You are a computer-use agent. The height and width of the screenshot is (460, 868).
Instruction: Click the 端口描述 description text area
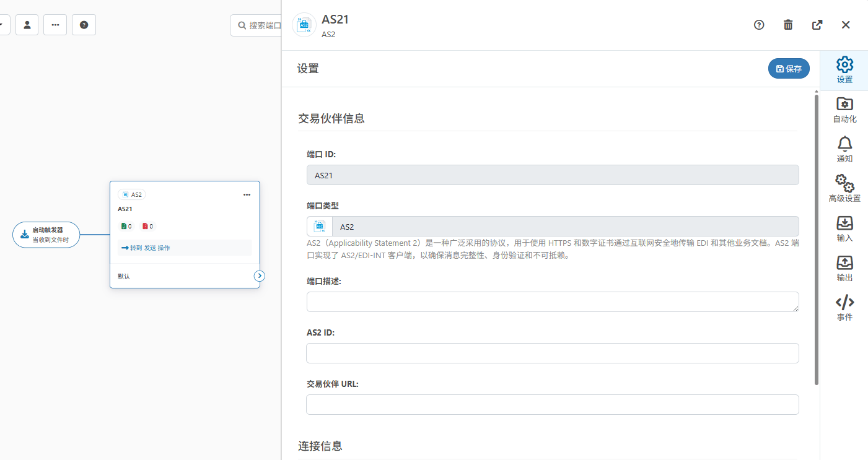point(553,302)
